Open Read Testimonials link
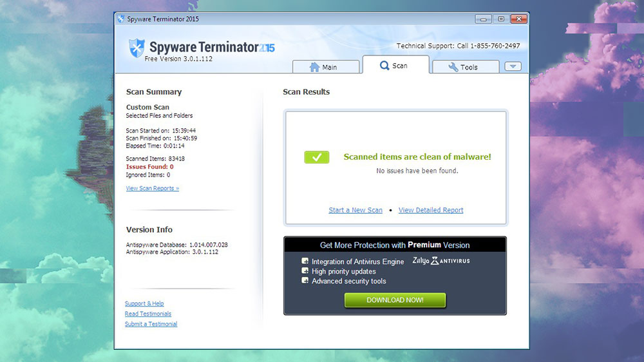The image size is (644, 362). [x=148, y=314]
